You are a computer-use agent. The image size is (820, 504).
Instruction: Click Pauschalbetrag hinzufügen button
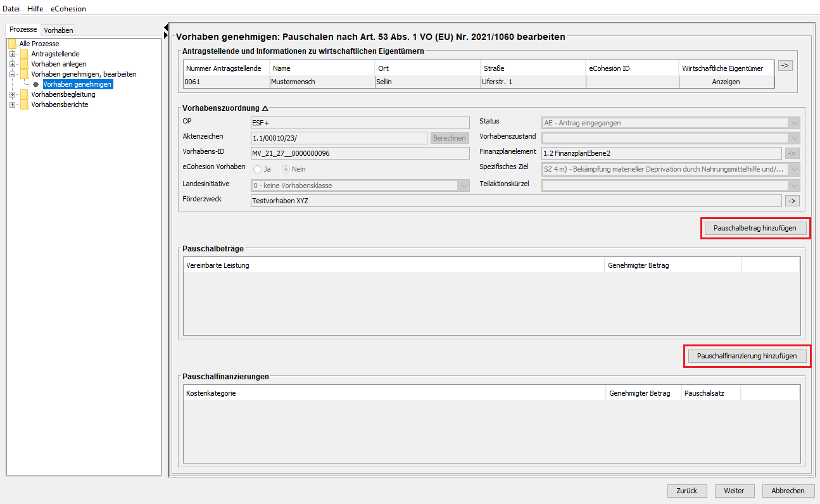point(755,228)
